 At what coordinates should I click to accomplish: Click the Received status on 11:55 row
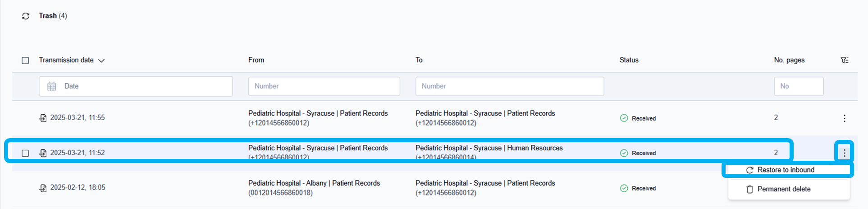643,118
